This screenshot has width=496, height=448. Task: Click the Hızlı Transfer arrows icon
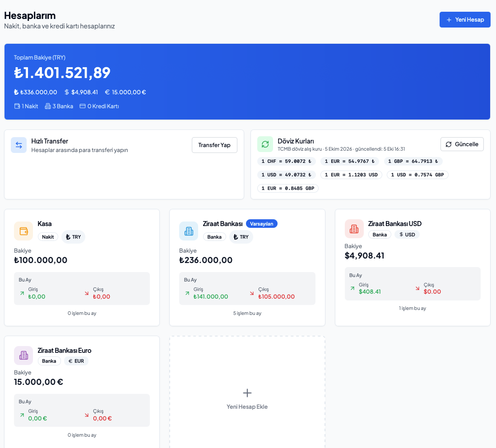(x=19, y=145)
